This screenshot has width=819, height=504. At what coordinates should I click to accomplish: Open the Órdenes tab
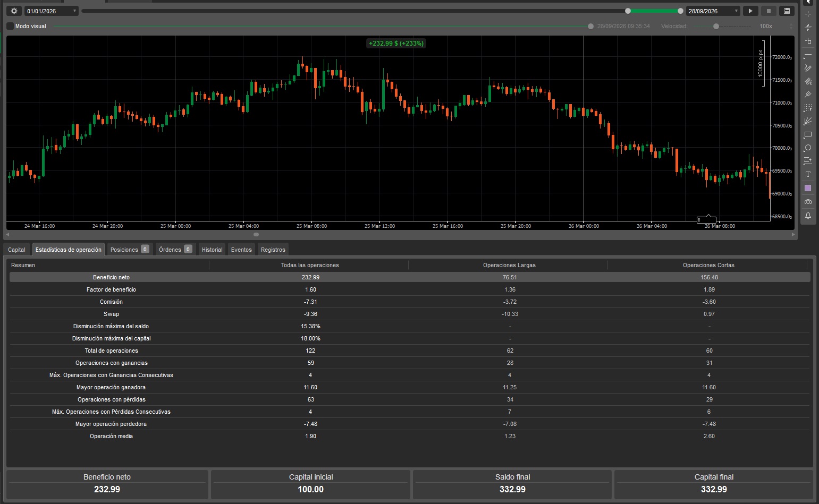pos(175,250)
